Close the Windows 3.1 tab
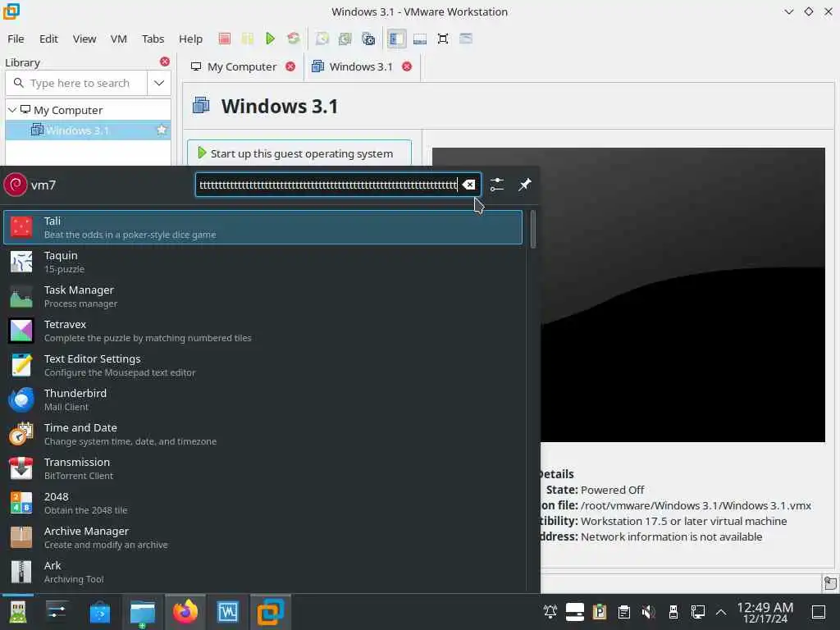The image size is (840, 630). pyautogui.click(x=407, y=66)
